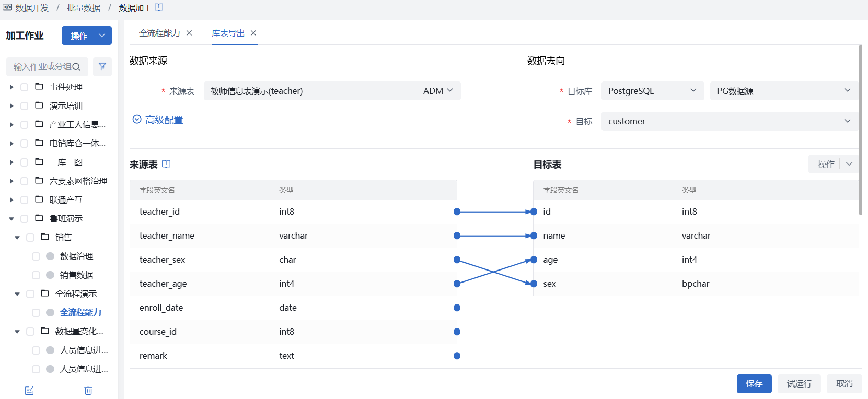Click the target connector dot for sex

tap(534, 284)
